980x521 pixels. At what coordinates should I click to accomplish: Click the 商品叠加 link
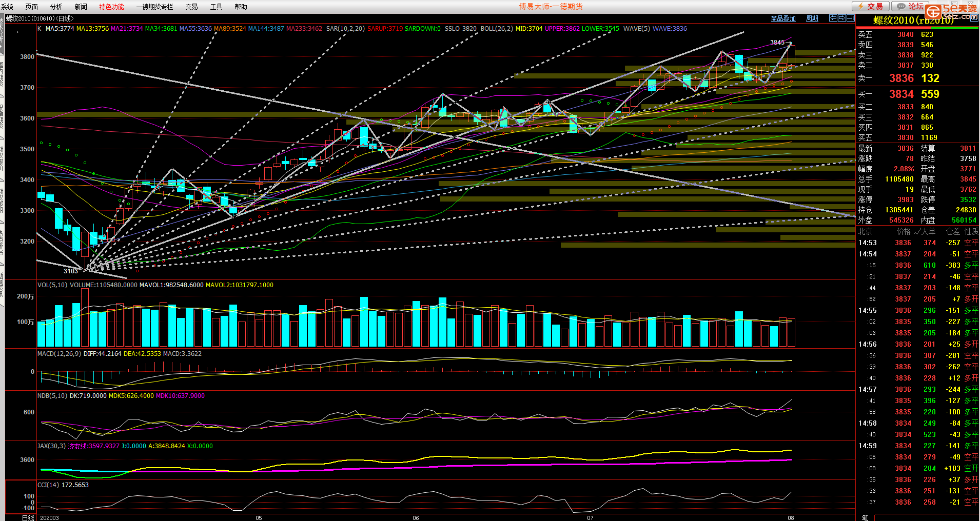click(x=783, y=18)
